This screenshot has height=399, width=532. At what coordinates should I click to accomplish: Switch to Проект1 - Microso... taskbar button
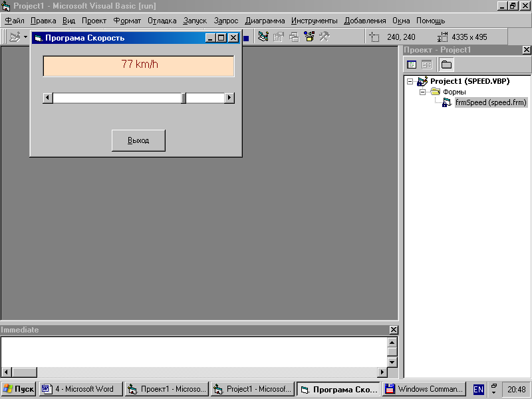point(167,389)
